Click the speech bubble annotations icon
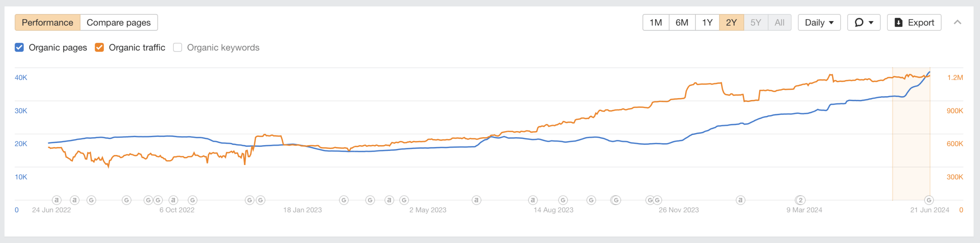The image size is (980, 243). [x=859, y=23]
